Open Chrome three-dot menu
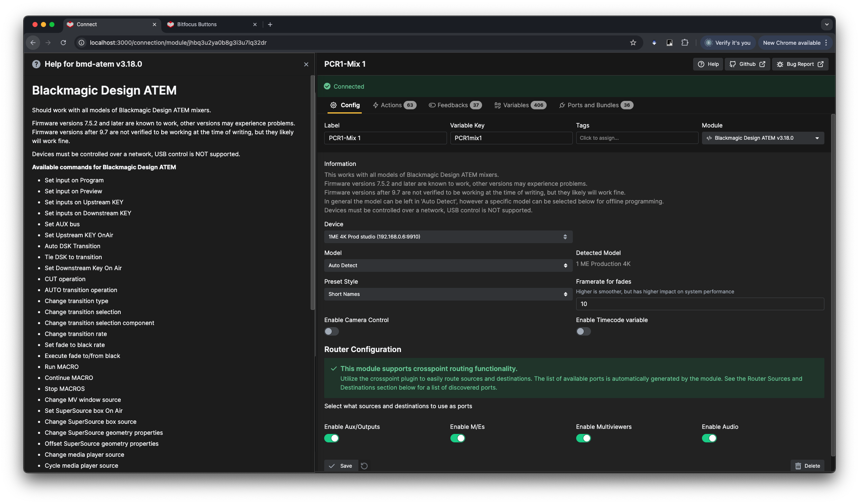859x504 pixels. pos(826,43)
